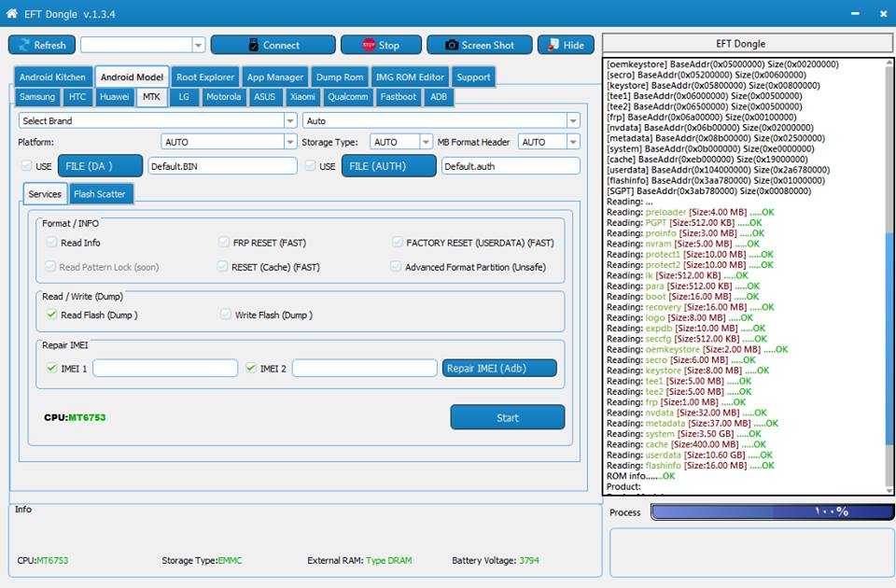896x588 pixels.
Task: Open the Platform AUTO dropdown
Action: point(290,142)
